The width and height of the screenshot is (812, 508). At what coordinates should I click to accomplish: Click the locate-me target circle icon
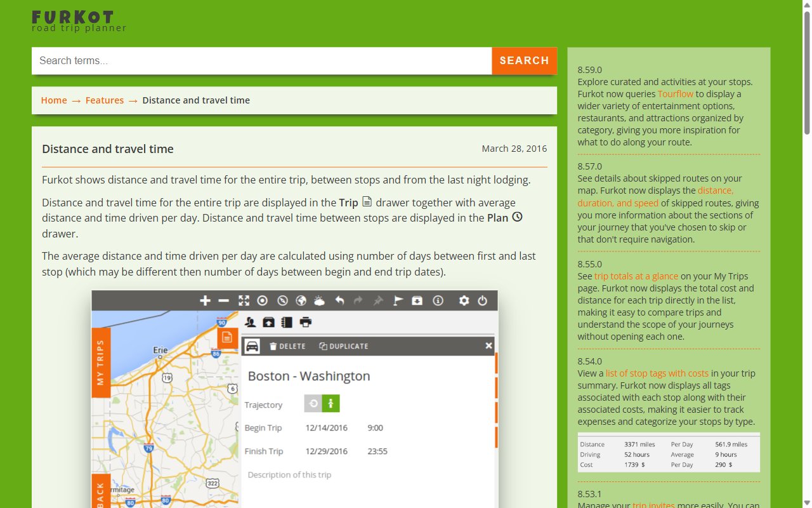click(x=262, y=301)
